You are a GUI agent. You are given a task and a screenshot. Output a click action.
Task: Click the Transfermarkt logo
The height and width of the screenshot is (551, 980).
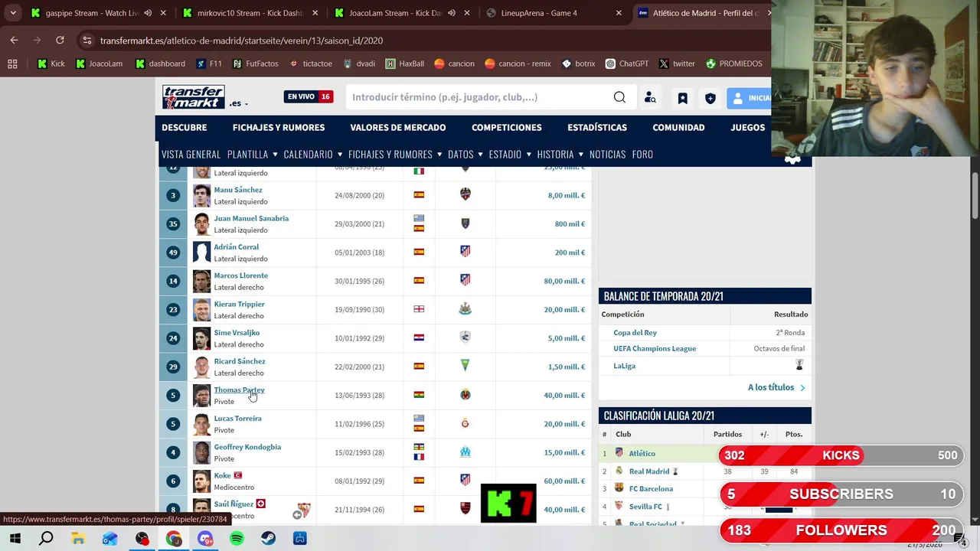tap(193, 97)
